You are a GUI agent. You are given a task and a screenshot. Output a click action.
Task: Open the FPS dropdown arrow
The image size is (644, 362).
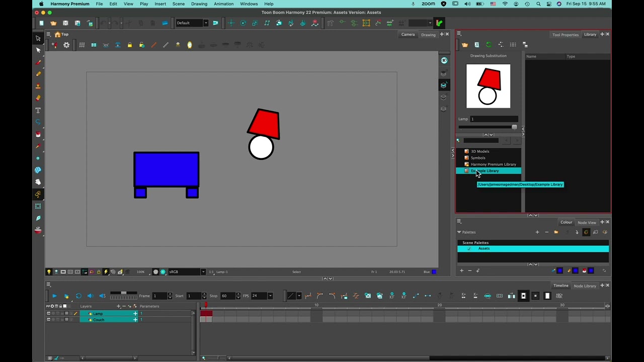(x=270, y=296)
